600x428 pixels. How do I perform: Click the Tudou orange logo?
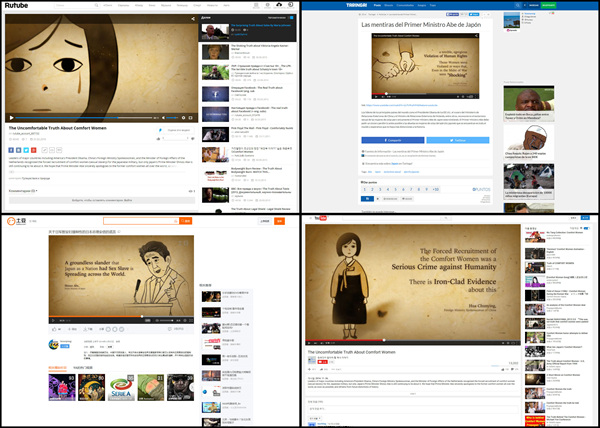(x=16, y=221)
